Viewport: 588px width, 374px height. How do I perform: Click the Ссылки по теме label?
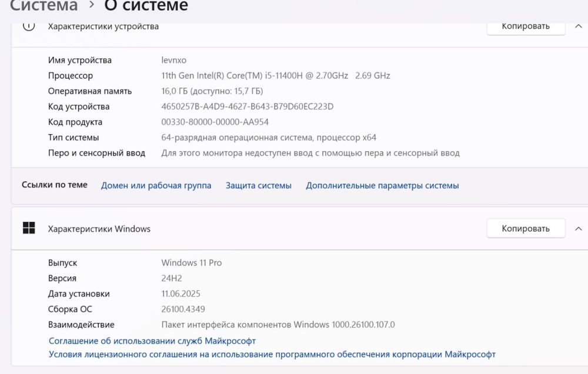tap(54, 185)
